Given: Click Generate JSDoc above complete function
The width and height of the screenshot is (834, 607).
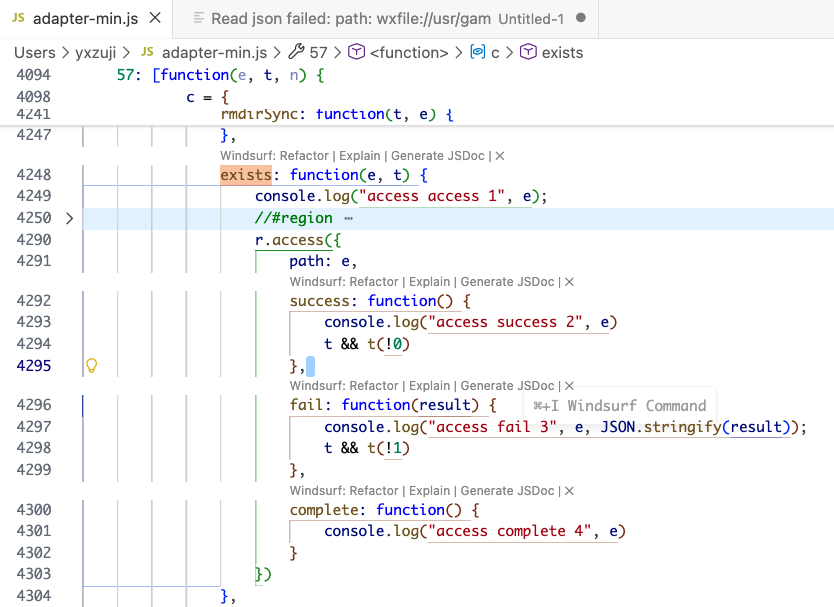Looking at the screenshot, I should coord(507,490).
